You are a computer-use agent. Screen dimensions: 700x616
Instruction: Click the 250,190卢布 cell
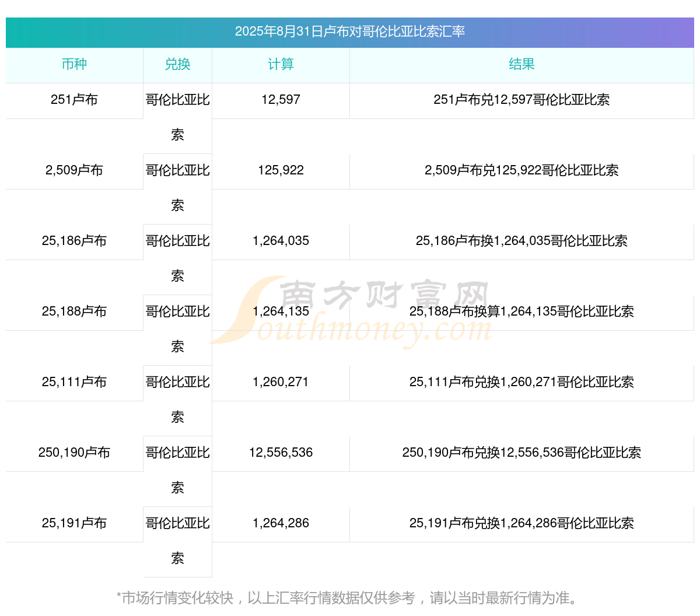click(74, 453)
